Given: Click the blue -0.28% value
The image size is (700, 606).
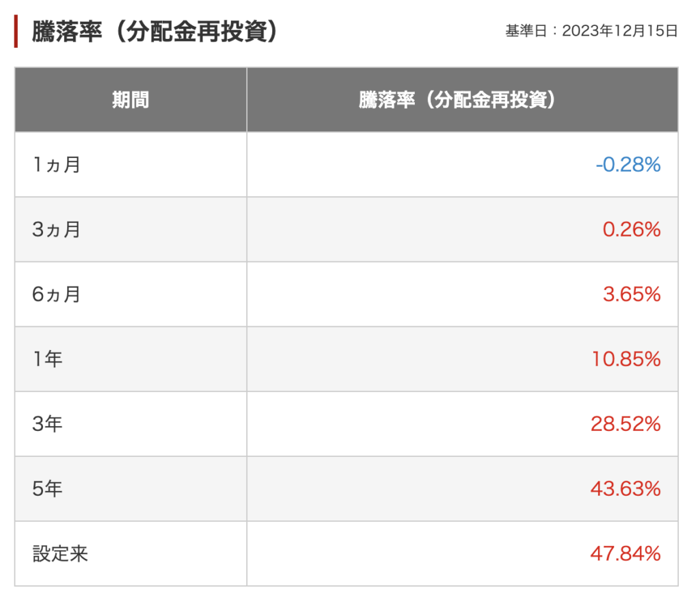Looking at the screenshot, I should [x=628, y=165].
